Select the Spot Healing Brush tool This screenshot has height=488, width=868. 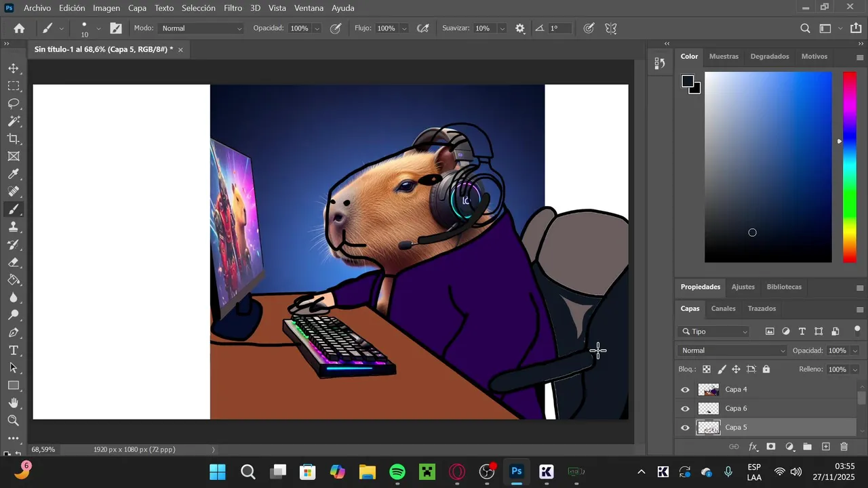[14, 192]
